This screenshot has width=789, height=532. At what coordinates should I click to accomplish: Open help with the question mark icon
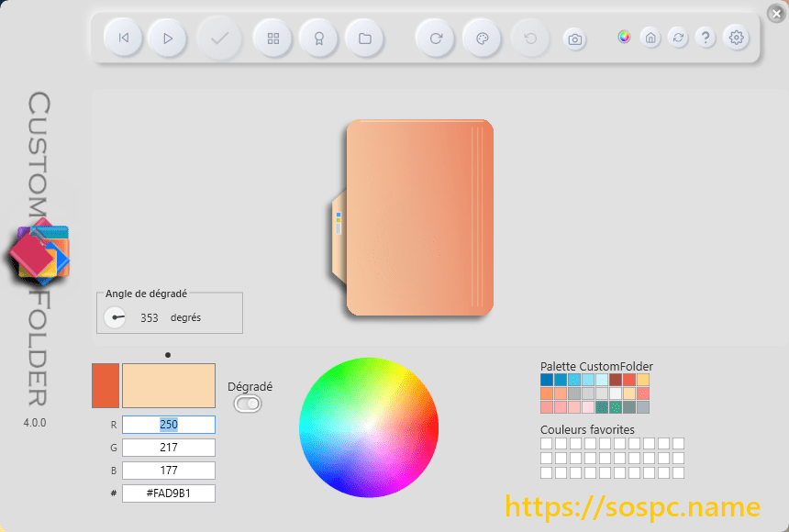pyautogui.click(x=706, y=38)
